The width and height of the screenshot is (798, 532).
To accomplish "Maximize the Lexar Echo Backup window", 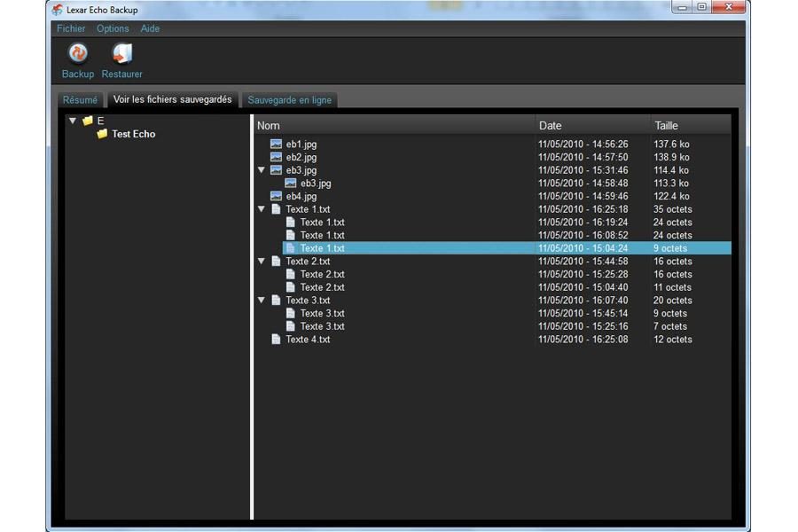I will [x=702, y=7].
